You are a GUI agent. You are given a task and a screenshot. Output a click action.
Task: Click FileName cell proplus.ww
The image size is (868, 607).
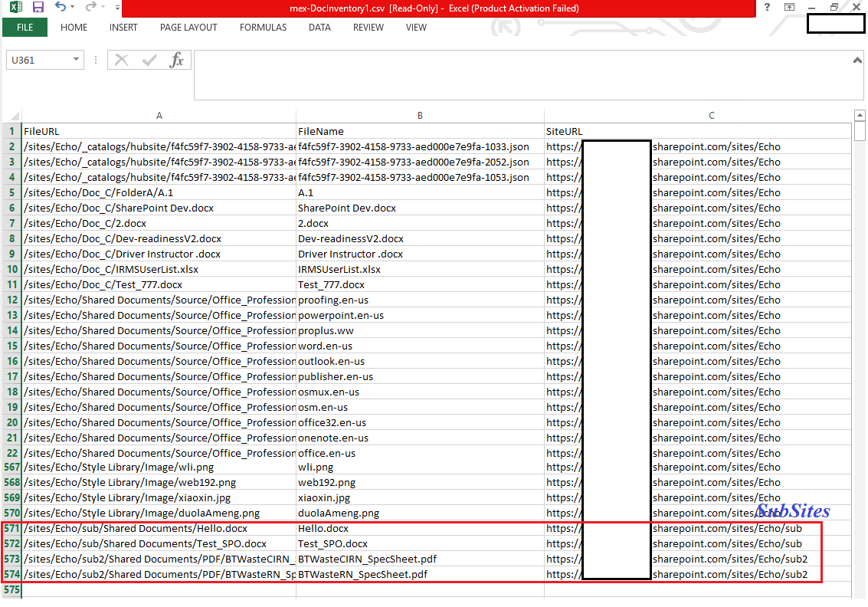(420, 330)
